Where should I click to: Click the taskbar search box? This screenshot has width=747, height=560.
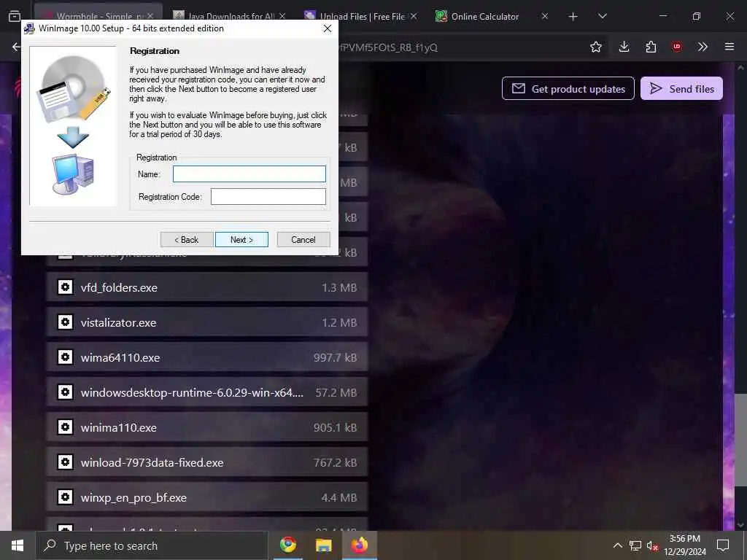coord(152,545)
